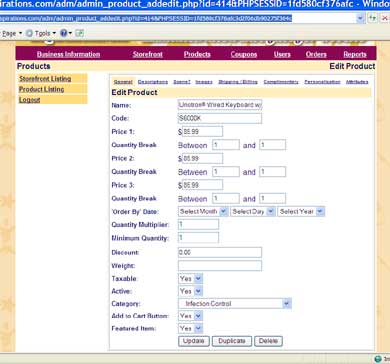390x364 pixels.
Task: Switch to the General tab
Action: click(x=123, y=82)
